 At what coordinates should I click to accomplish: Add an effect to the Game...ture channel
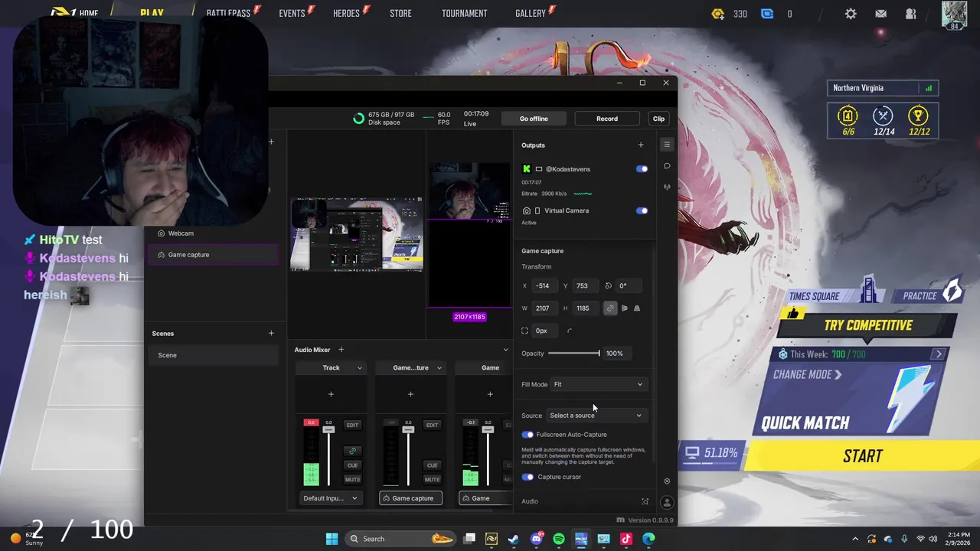click(410, 394)
